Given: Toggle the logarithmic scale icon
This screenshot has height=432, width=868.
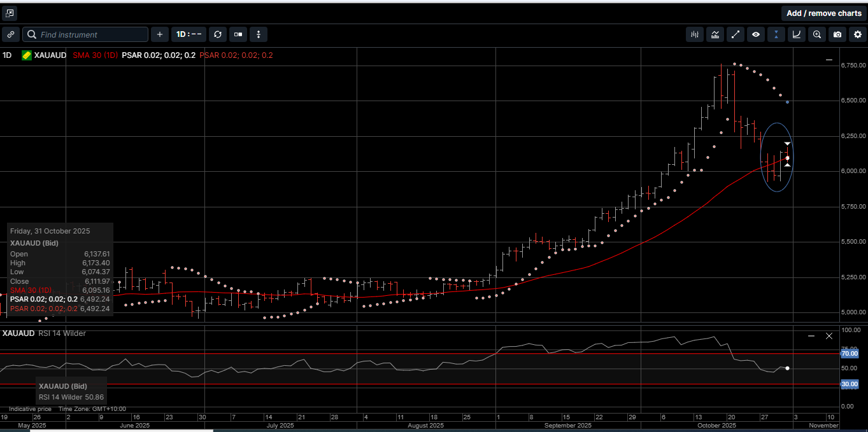Looking at the screenshot, I should point(797,34).
